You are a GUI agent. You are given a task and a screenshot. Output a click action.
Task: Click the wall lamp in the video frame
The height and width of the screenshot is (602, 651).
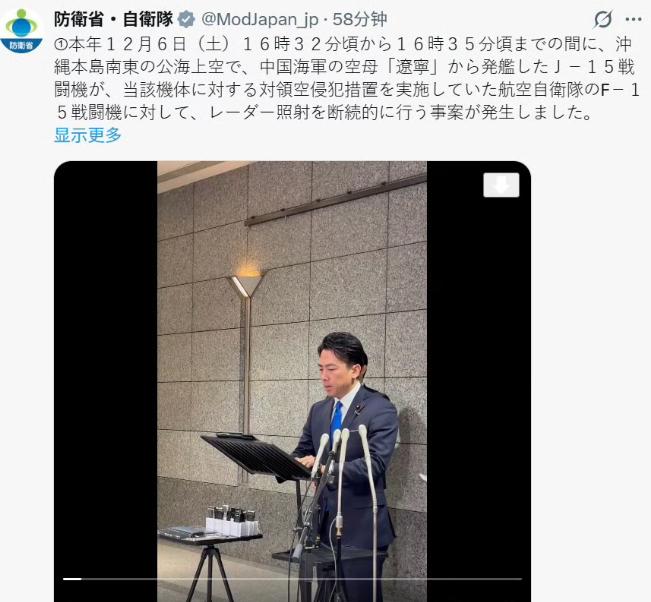pos(247,282)
